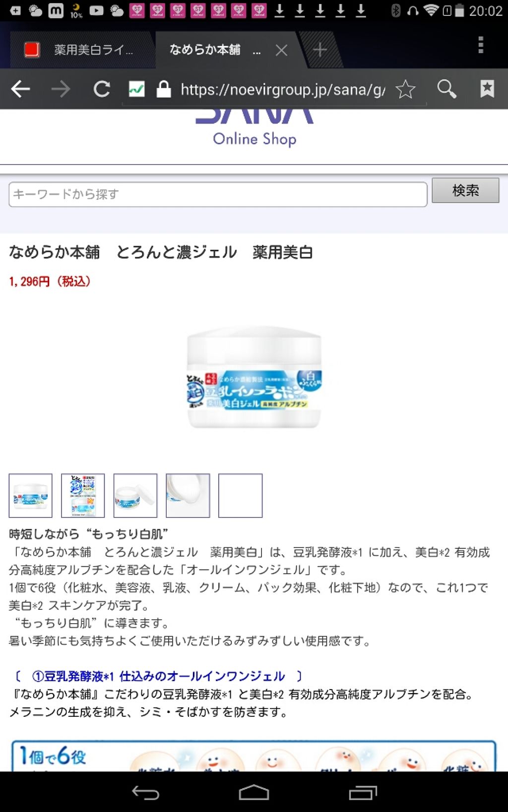Open the three-dot browser menu

click(x=481, y=45)
